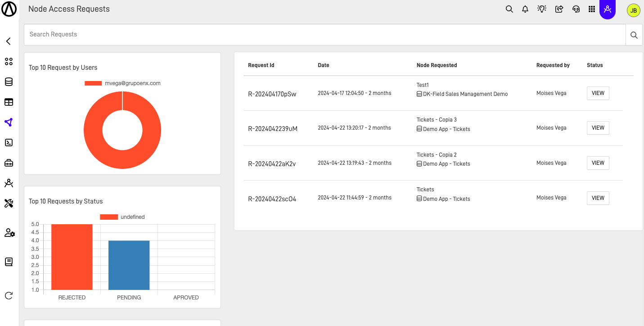The image size is (644, 326).
Task: Open the documentation book icon in sidebar
Action: pos(9,262)
